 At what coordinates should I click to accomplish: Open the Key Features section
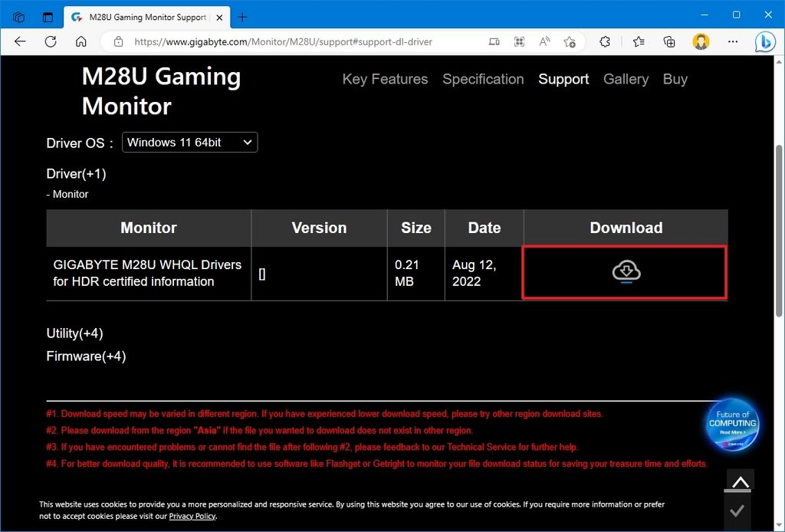pos(385,79)
